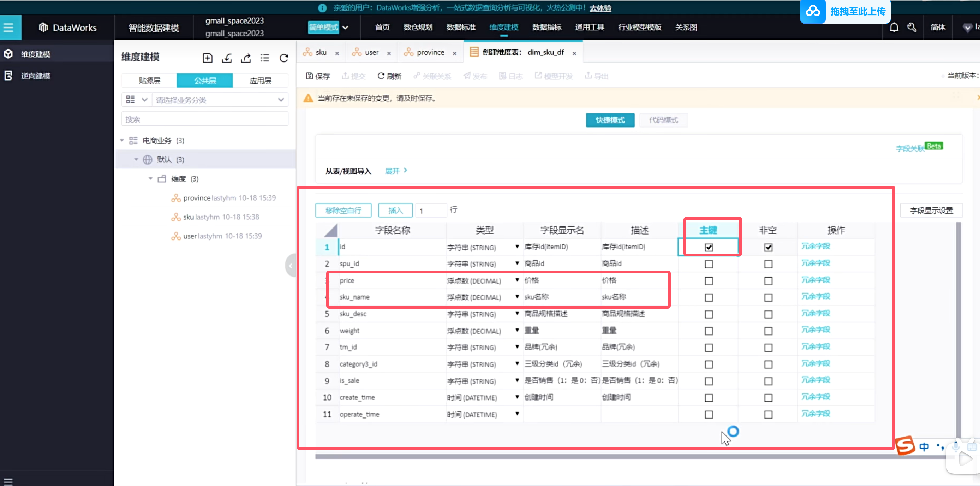This screenshot has width=980, height=486.
Task: Collapse the 电商业务 tree node
Action: (122, 141)
